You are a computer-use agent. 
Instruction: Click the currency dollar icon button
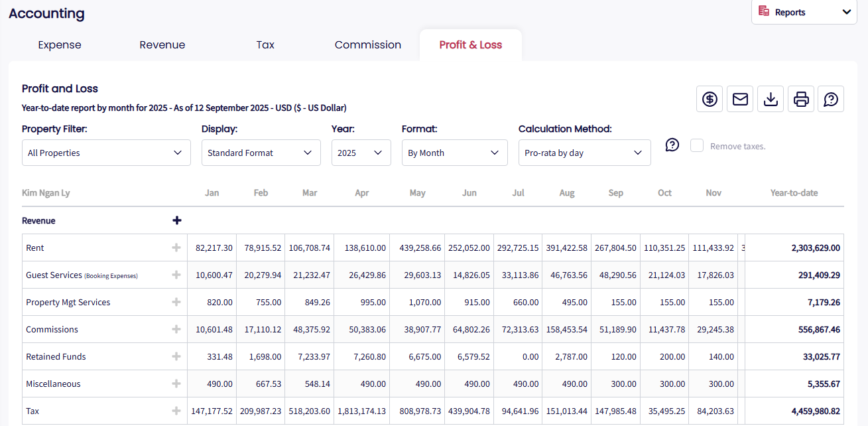(x=710, y=100)
